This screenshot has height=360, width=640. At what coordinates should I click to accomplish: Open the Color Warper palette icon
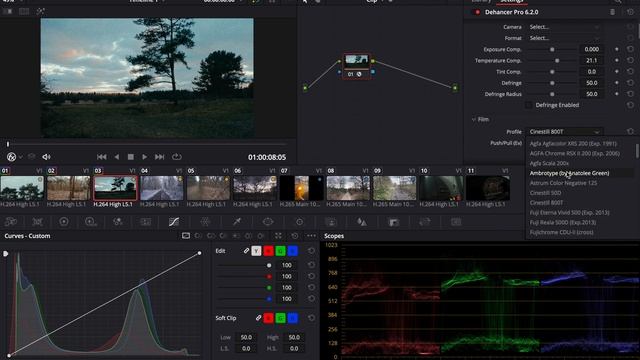point(205,222)
